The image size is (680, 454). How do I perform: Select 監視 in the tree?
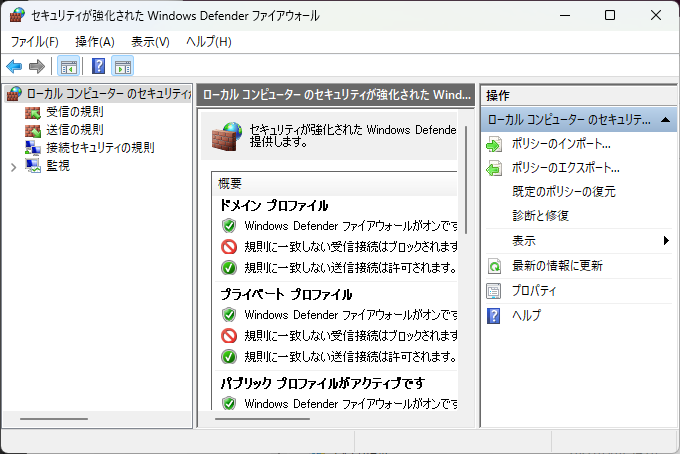(x=58, y=165)
